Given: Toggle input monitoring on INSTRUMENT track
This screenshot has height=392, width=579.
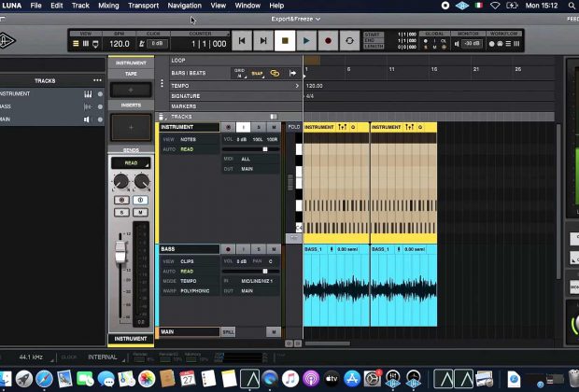Looking at the screenshot, I should point(244,127).
